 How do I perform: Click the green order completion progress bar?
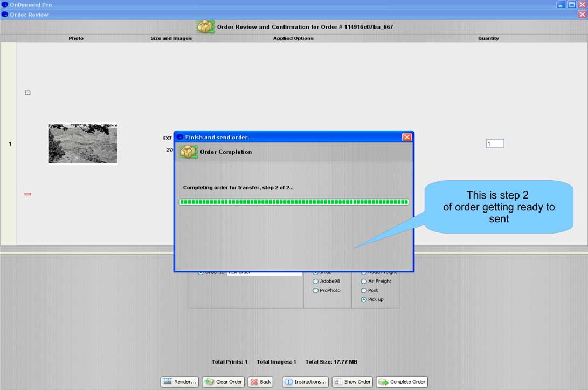point(294,202)
